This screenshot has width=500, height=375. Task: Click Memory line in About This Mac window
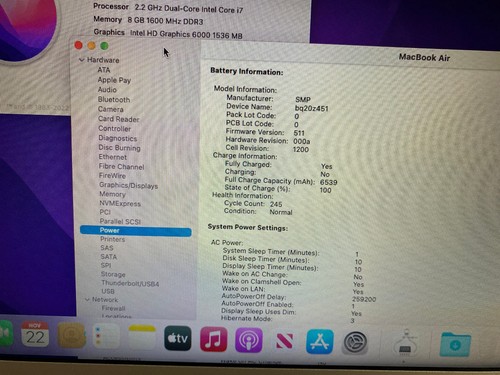148,20
